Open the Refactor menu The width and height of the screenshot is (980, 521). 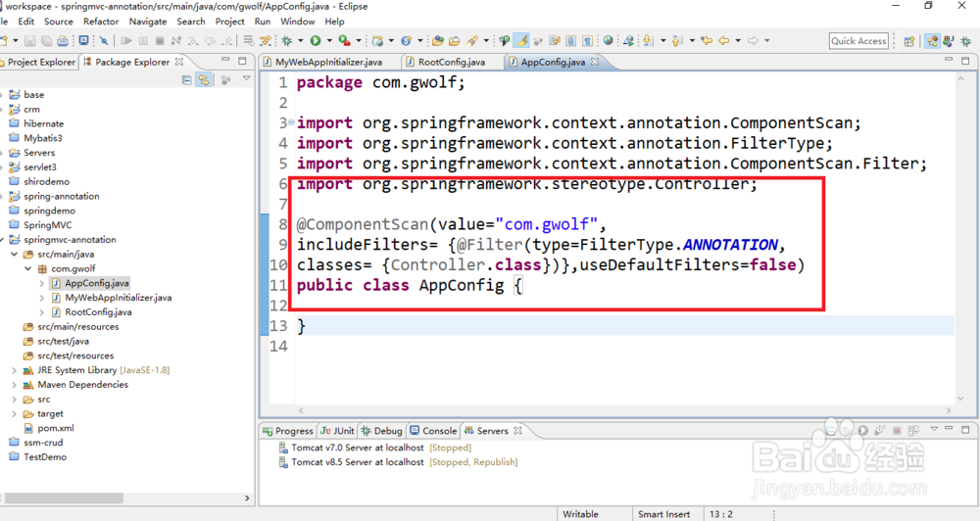pyautogui.click(x=101, y=22)
